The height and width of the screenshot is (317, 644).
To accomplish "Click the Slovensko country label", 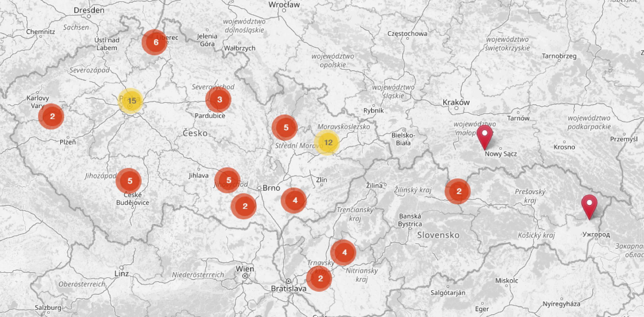I will point(438,235).
